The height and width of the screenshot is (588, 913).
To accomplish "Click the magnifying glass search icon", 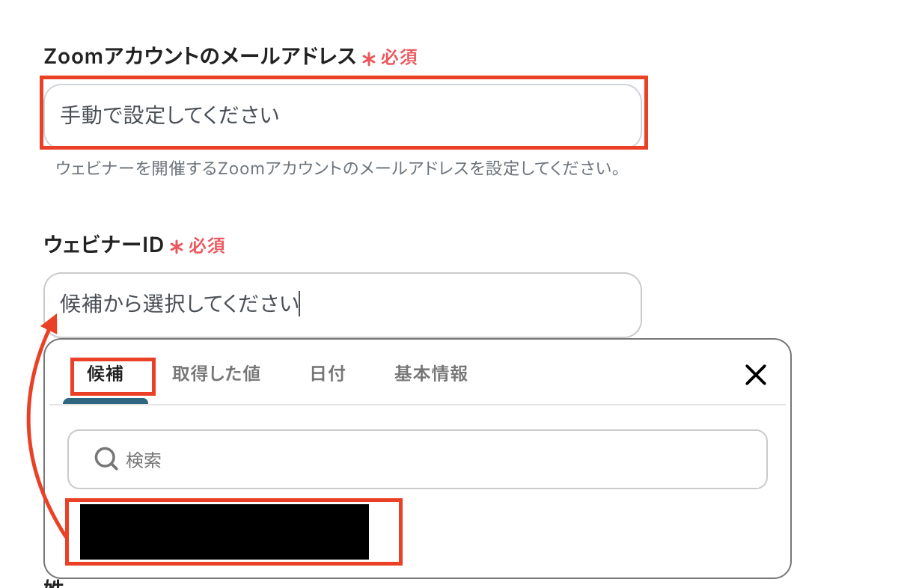I will (x=106, y=459).
